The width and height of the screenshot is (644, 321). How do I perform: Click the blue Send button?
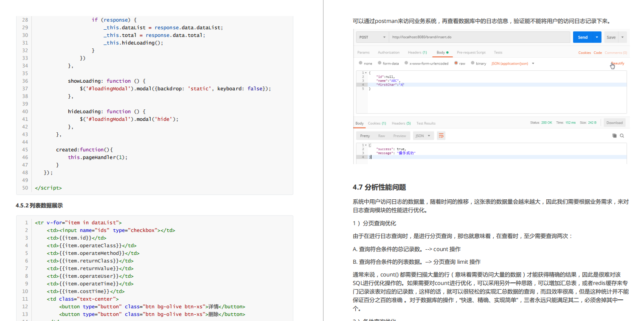(x=583, y=37)
